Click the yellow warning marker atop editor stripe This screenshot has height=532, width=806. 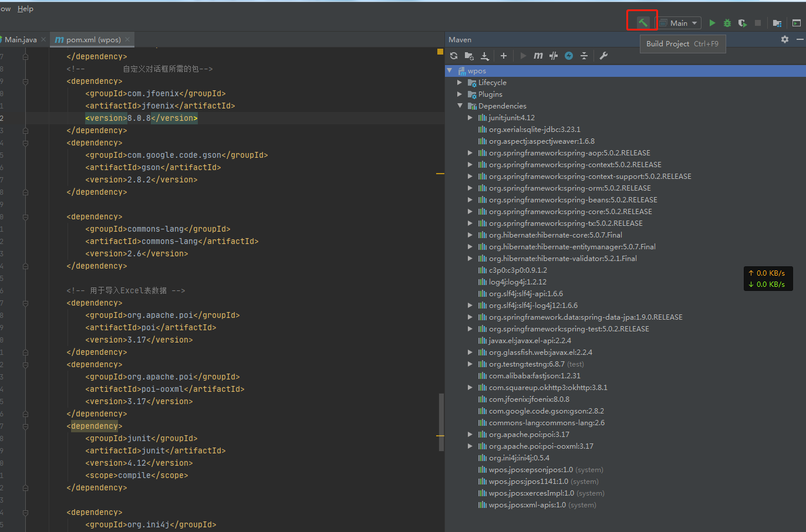[440, 52]
